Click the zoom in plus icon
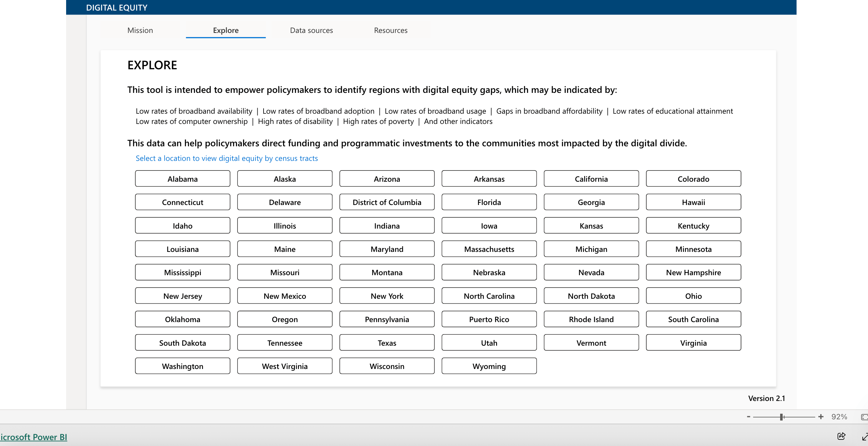The height and width of the screenshot is (446, 868). point(820,417)
